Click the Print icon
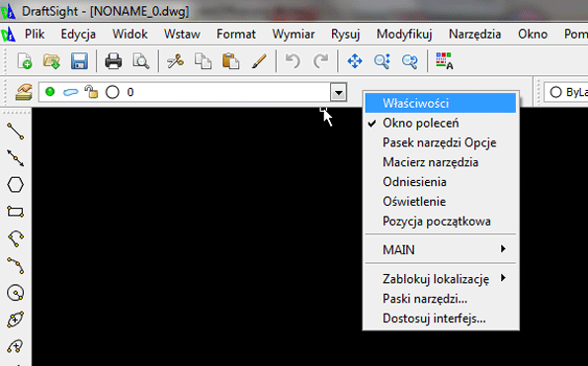This screenshot has width=588, height=366. click(114, 60)
